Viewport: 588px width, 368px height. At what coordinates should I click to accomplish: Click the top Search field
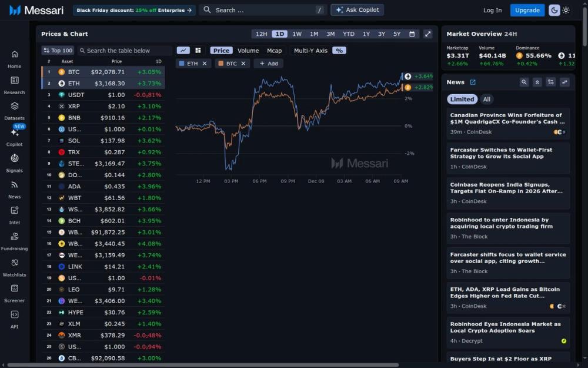(262, 10)
